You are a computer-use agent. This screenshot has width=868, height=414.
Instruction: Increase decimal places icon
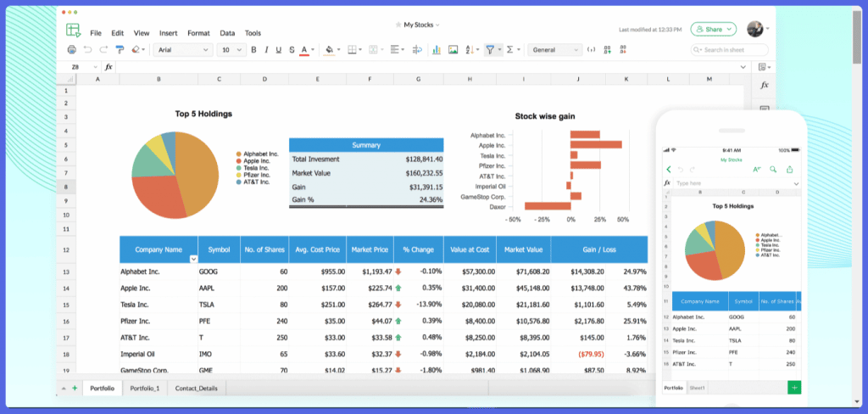(607, 50)
